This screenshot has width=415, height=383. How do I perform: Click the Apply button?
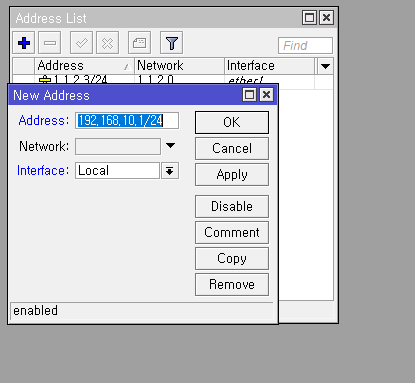click(x=232, y=174)
